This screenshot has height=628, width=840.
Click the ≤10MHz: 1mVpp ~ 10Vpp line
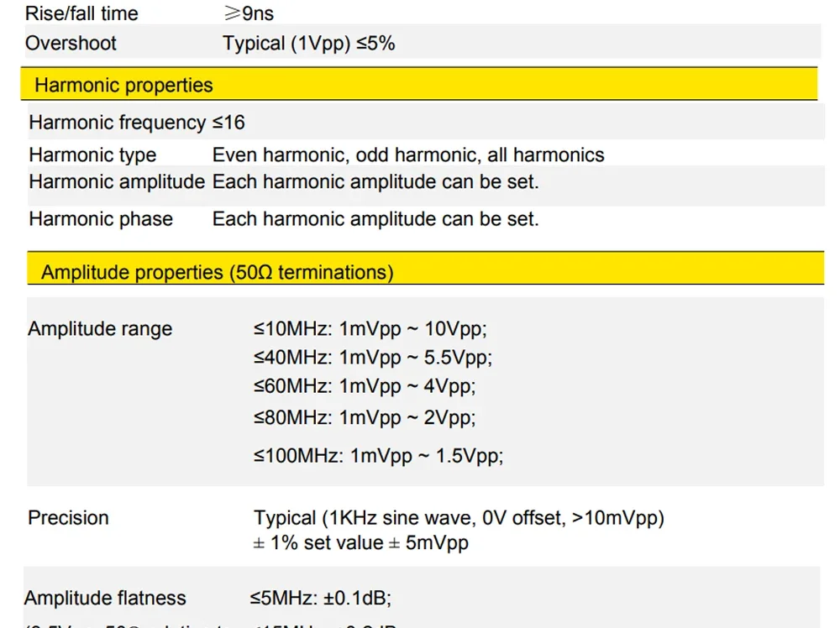pyautogui.click(x=370, y=329)
